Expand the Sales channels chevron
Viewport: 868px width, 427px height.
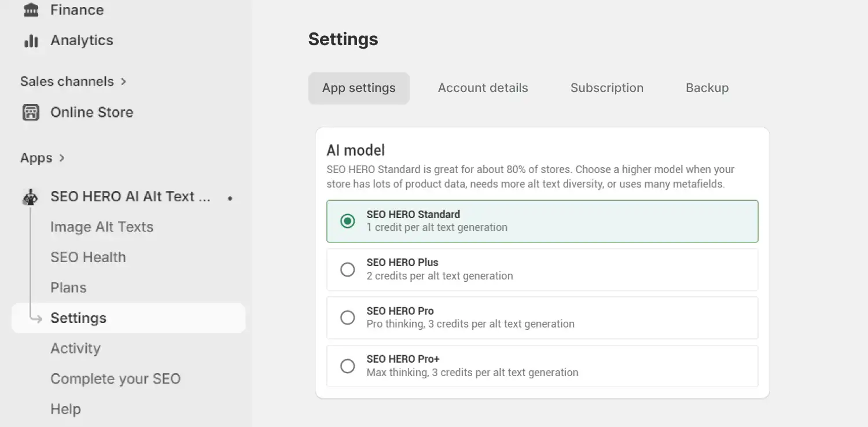pos(123,82)
